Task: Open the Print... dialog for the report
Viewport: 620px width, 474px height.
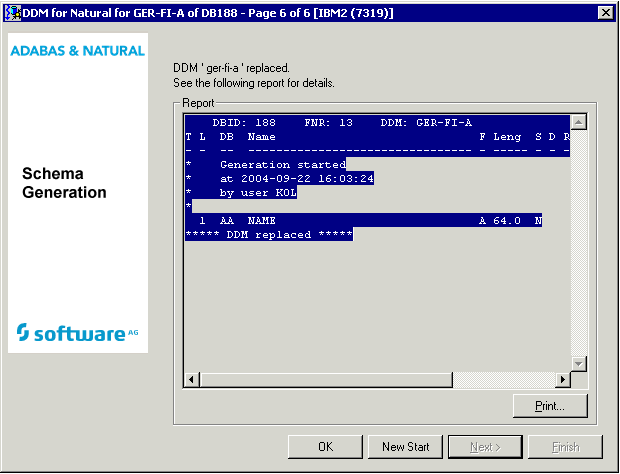Action: pos(549,406)
